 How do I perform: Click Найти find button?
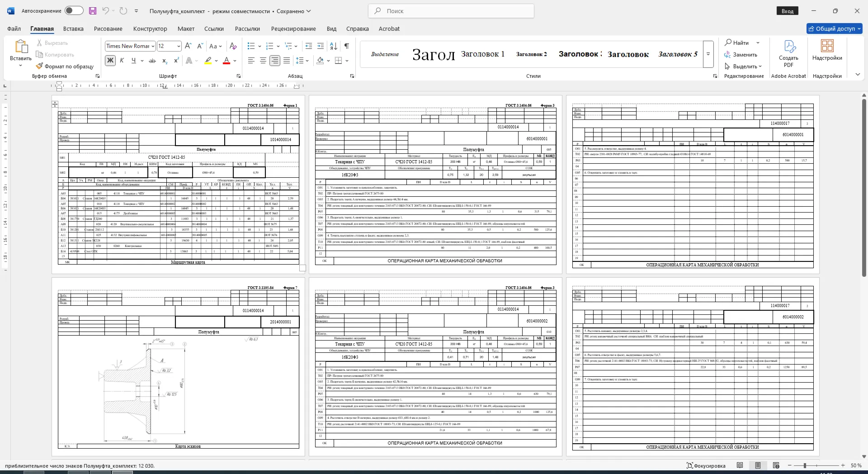click(x=737, y=43)
